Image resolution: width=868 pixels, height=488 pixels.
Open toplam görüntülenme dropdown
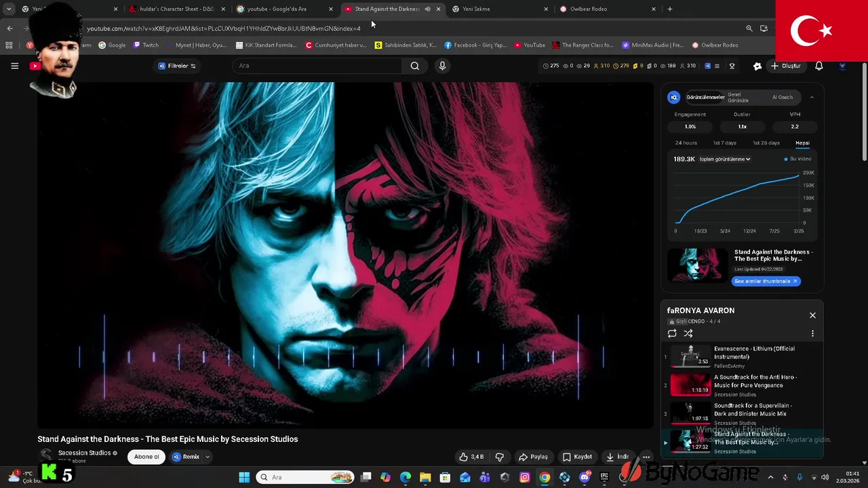(x=725, y=159)
